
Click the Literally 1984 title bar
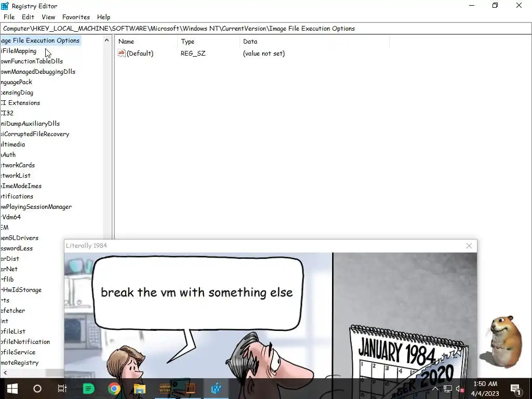(x=264, y=246)
